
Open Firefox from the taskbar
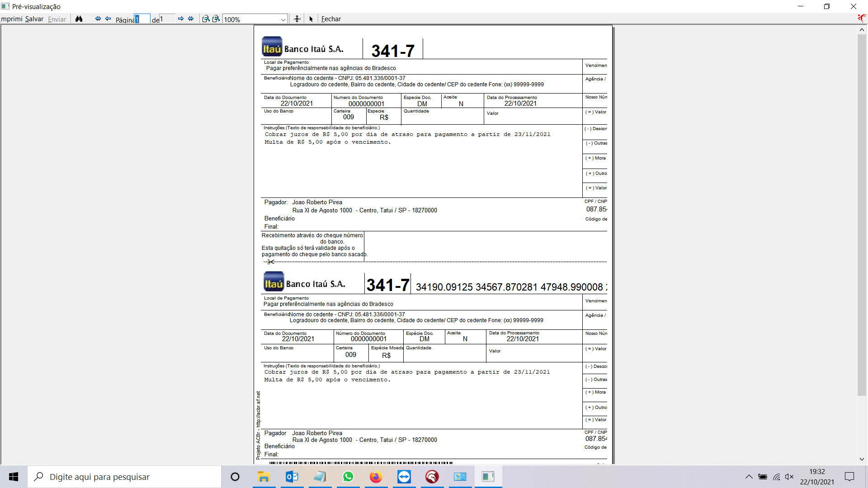[x=376, y=477]
